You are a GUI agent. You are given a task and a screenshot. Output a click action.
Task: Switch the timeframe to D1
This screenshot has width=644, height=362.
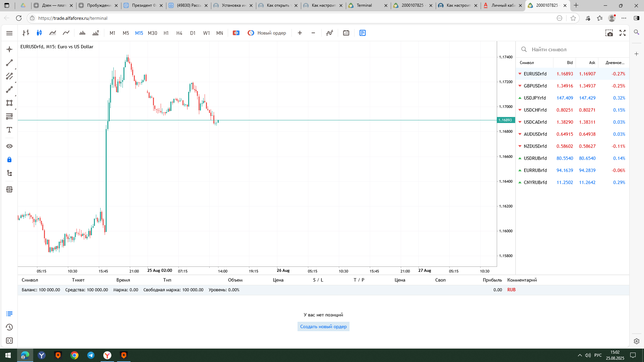193,33
